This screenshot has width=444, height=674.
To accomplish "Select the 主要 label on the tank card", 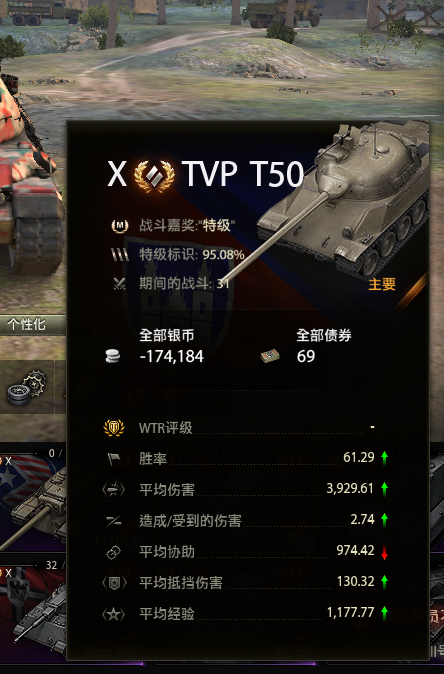I will tap(382, 284).
